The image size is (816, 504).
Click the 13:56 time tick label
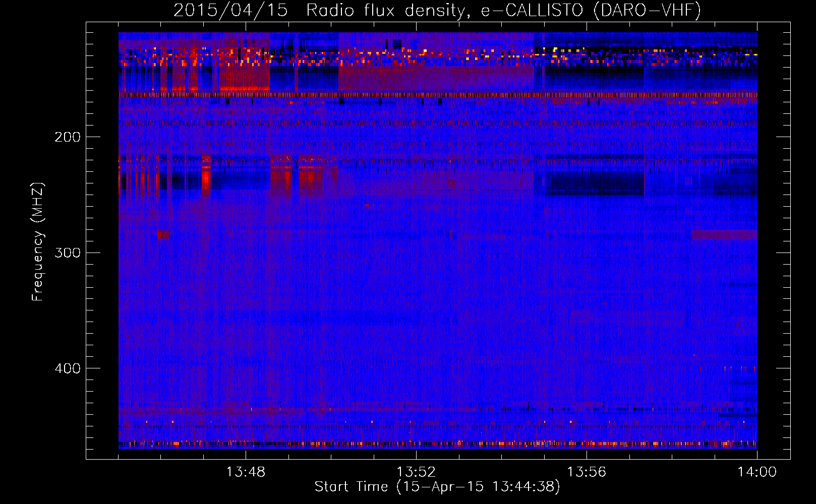click(587, 472)
